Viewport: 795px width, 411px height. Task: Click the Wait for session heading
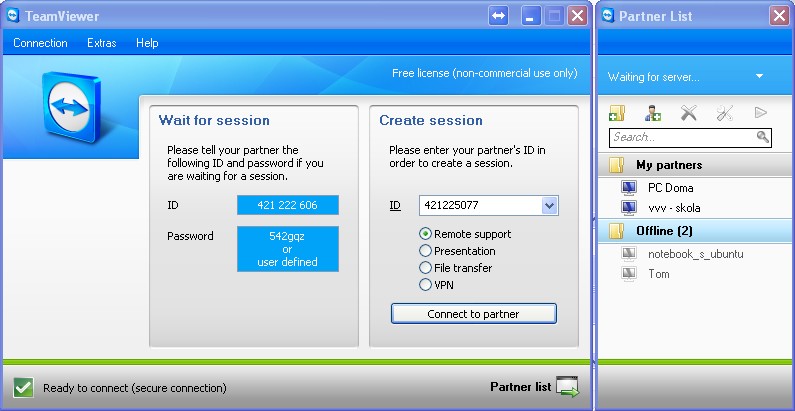(214, 120)
